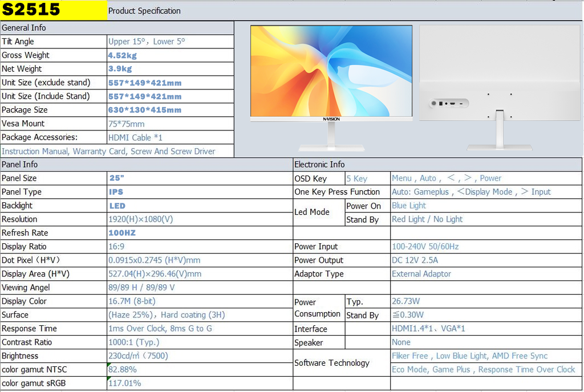This screenshot has width=584, height=392.
Task: Click the Gross Weight value 4.52kg
Action: pos(120,55)
